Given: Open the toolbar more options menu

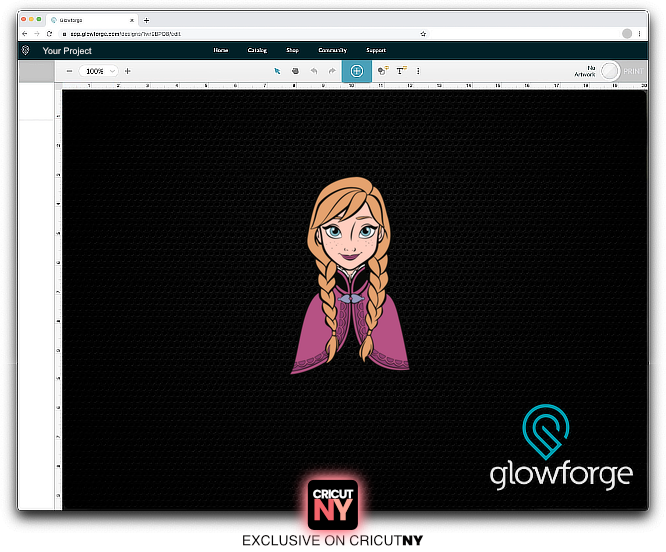Looking at the screenshot, I should coord(418,71).
